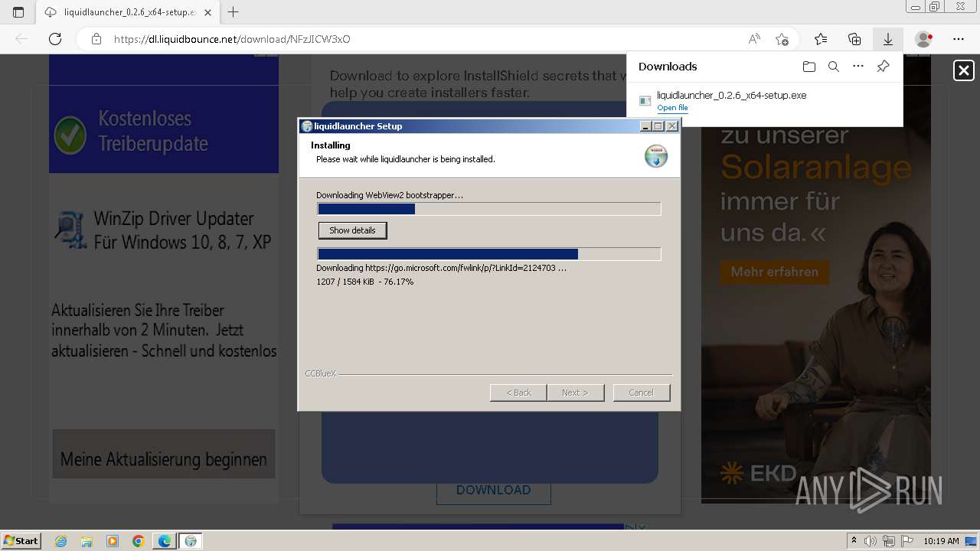Image resolution: width=980 pixels, height=551 pixels.
Task: Open the Favorites list
Action: (821, 39)
